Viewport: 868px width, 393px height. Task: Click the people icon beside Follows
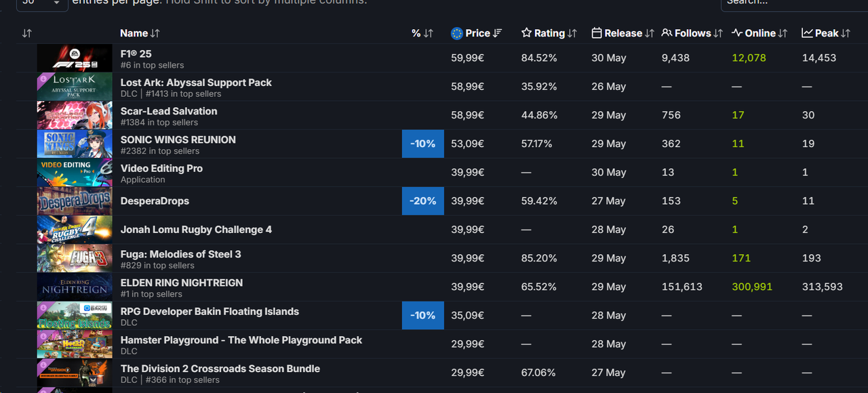click(x=667, y=33)
